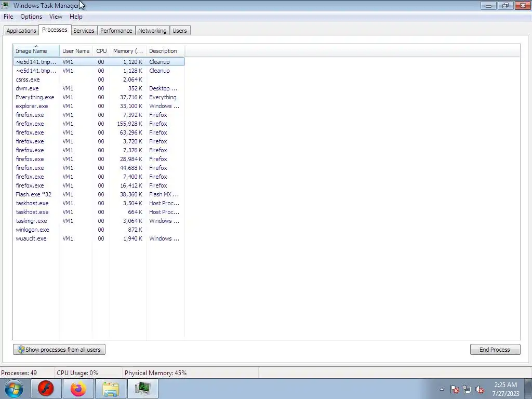Click the network tray icon
The image size is (532, 399).
point(467,390)
